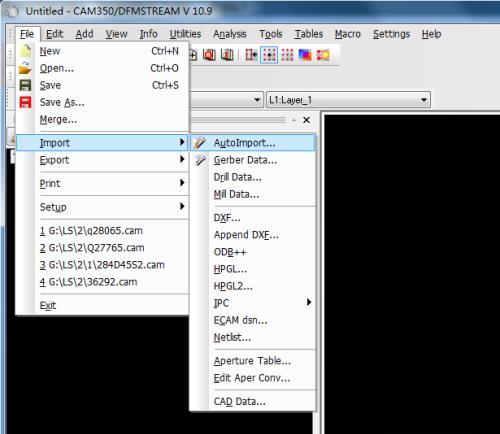Screen dimensions: 500x434
Task: Select AutoImport... in Import submenu
Action: tap(253, 143)
